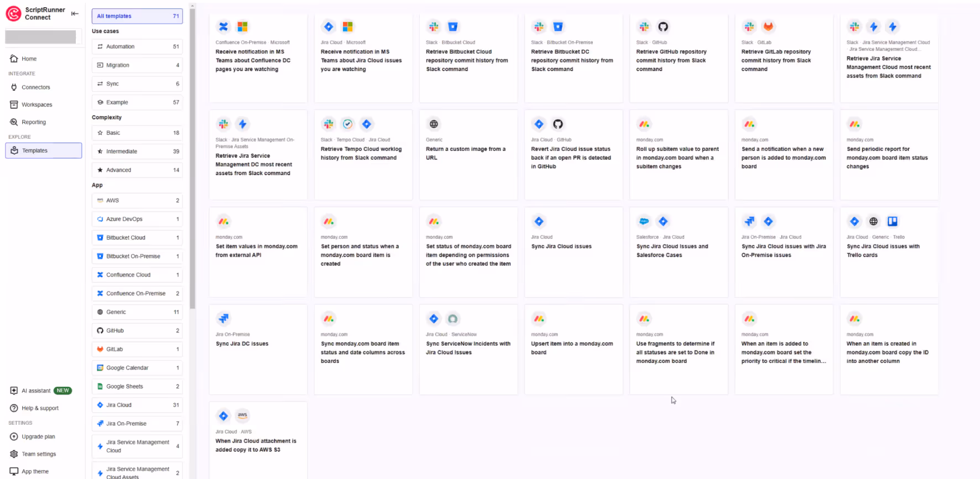
Task: Open the App theme option
Action: coord(35,471)
